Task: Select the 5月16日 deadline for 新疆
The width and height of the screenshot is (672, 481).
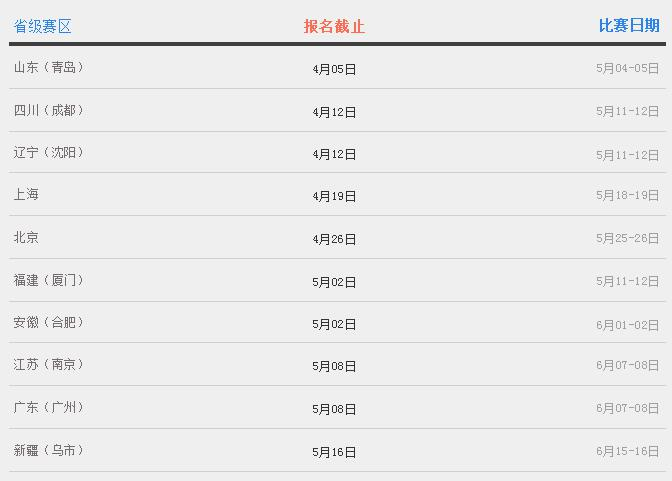Action: point(334,452)
